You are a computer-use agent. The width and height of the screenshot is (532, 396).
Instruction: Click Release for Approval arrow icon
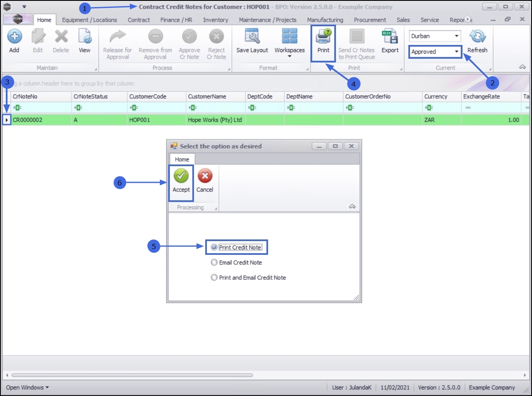coord(117,37)
